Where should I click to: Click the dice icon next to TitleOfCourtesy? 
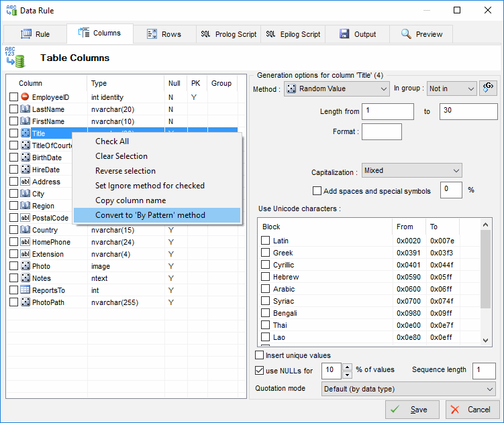click(x=26, y=145)
